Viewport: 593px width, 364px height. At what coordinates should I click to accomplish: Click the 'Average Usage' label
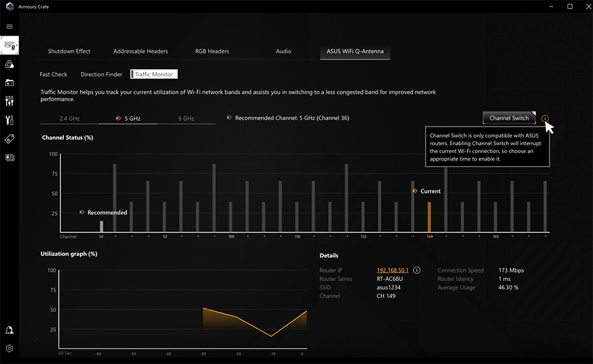(x=456, y=288)
